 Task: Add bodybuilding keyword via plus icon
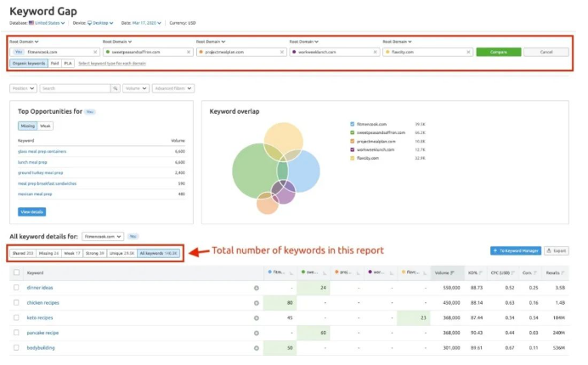pos(257,348)
